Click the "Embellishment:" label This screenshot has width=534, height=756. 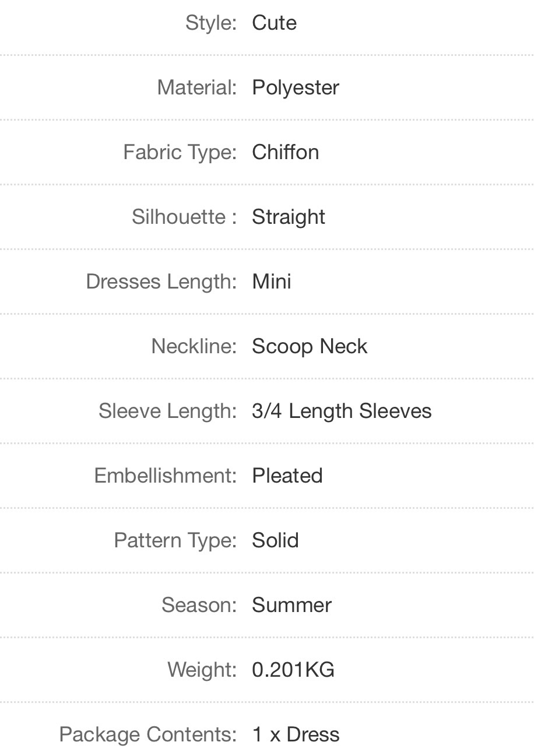tap(165, 476)
